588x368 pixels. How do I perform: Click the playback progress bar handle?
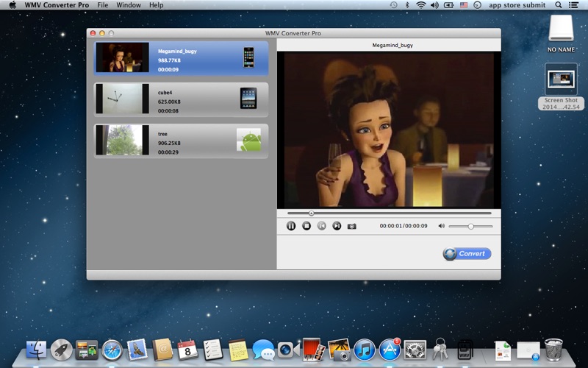pyautogui.click(x=312, y=213)
